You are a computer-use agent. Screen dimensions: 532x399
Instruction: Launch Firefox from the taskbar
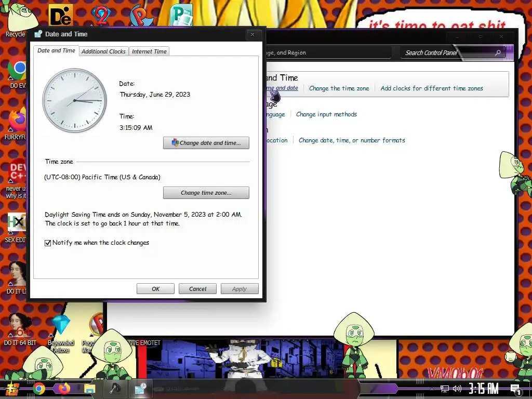point(64,389)
